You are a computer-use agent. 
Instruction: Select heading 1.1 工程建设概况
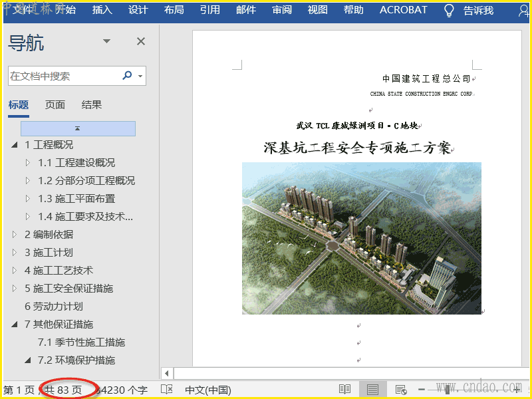[x=76, y=163]
